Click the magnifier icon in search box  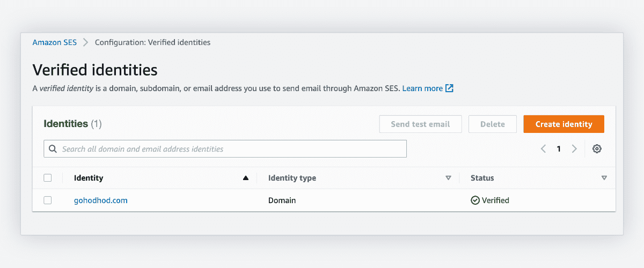pos(53,149)
